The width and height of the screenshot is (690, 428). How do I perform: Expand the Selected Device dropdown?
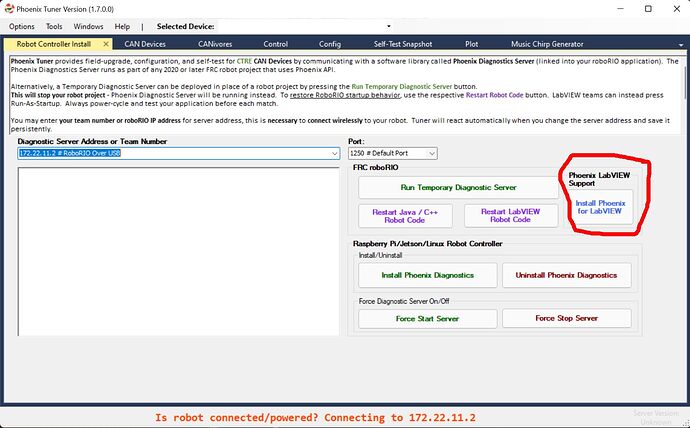click(389, 26)
